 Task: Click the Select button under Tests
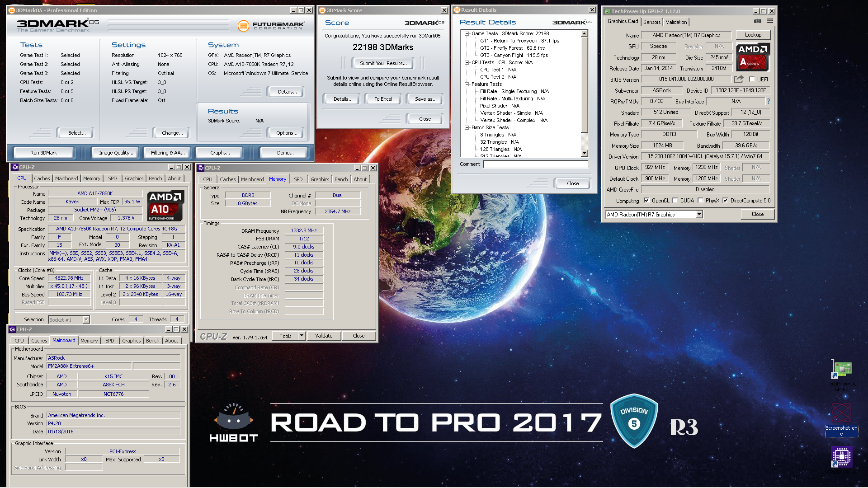[x=77, y=133]
